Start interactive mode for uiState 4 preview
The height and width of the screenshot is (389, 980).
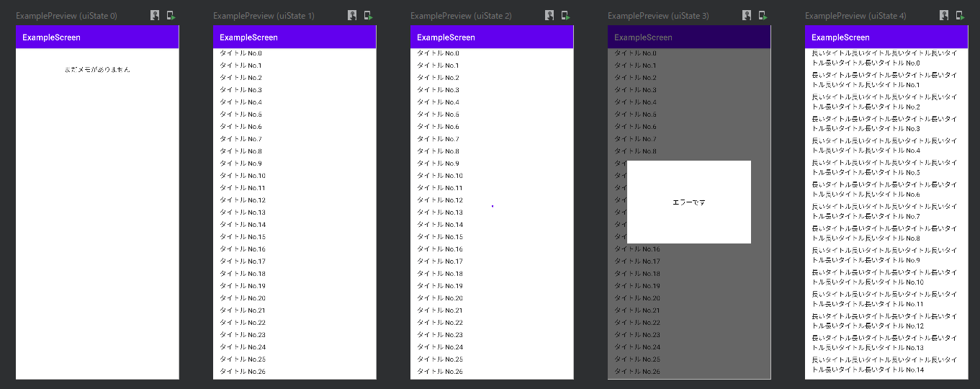[944, 15]
